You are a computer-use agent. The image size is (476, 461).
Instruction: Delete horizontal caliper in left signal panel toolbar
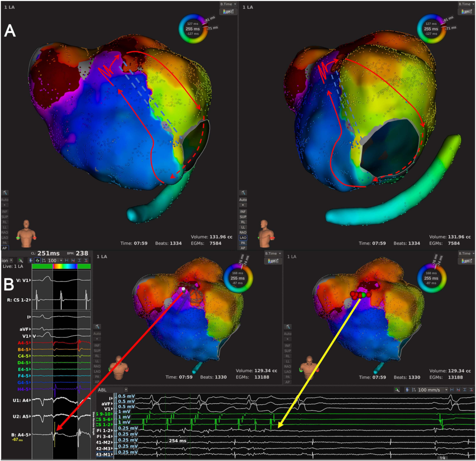73,260
